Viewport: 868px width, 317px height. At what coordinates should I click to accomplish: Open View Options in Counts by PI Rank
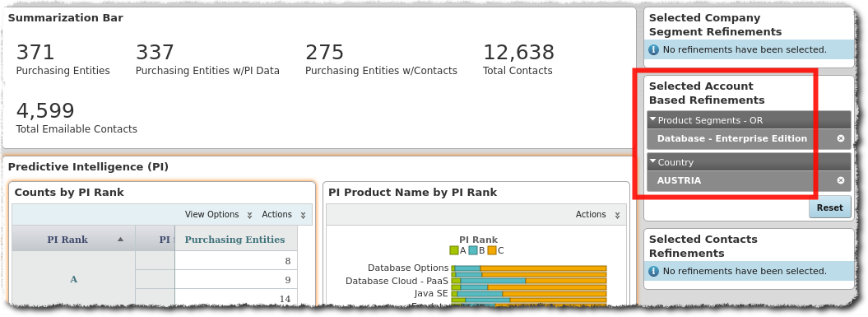click(x=219, y=214)
